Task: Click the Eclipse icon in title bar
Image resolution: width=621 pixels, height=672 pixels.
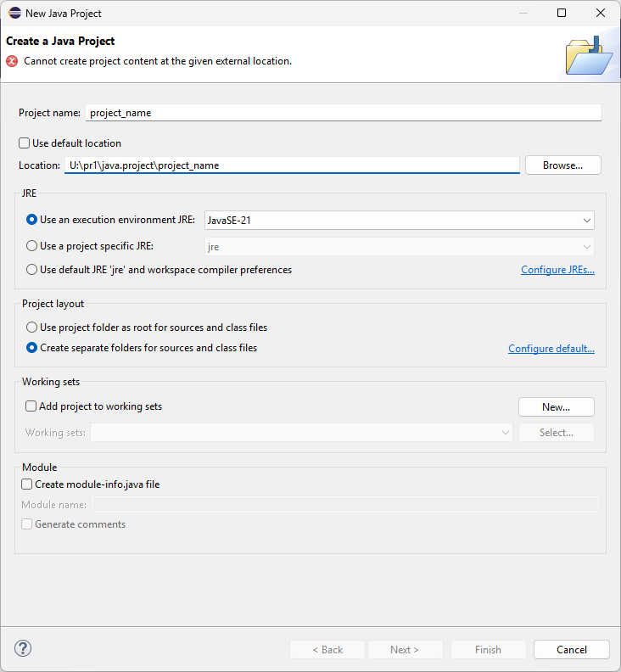Action: click(14, 13)
